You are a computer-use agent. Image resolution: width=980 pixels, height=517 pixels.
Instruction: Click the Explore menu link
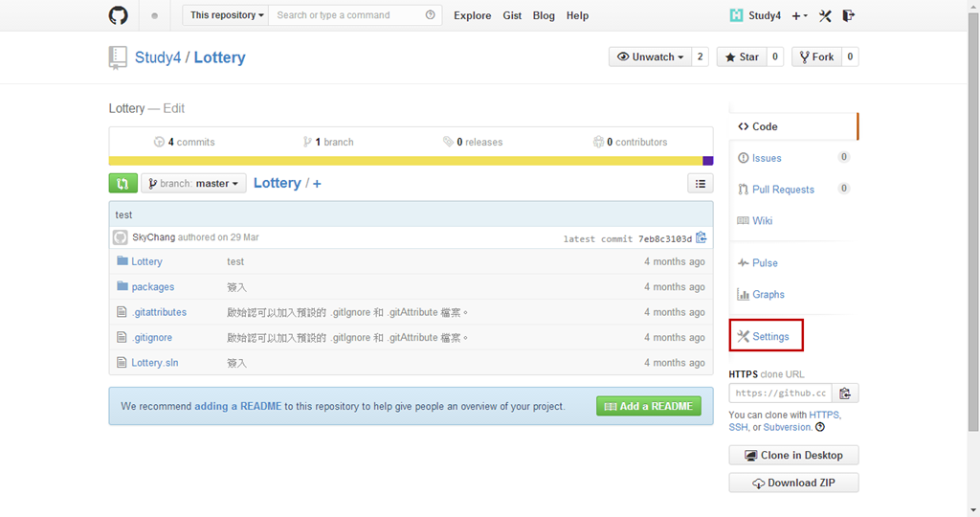(473, 15)
